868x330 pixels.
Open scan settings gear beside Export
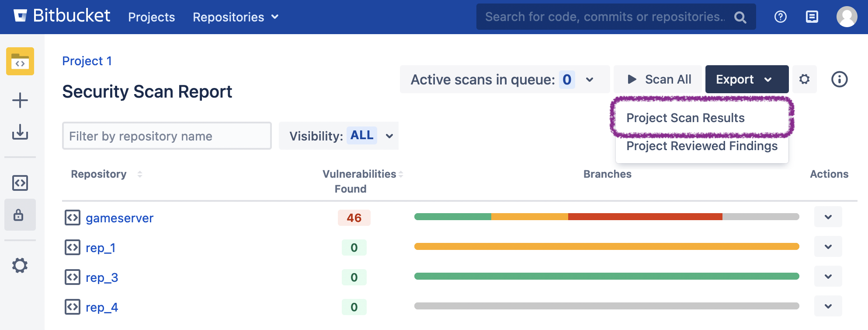804,80
